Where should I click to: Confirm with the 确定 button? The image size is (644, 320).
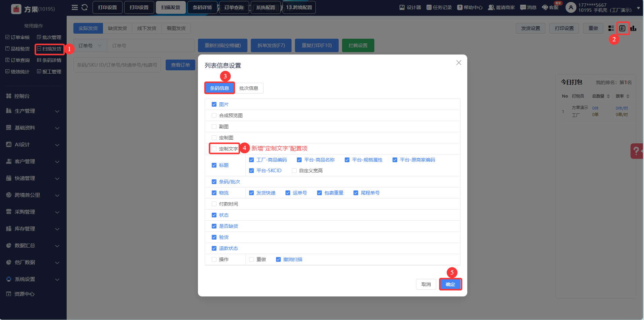(450, 284)
